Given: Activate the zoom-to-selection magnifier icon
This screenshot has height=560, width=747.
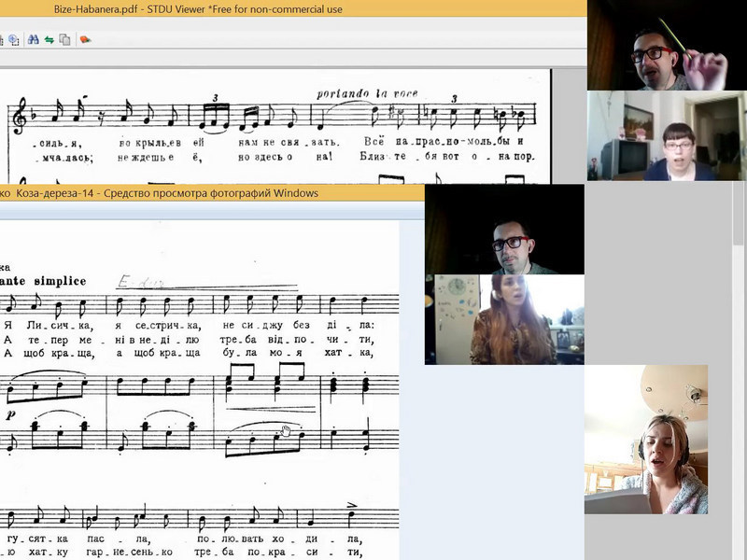Looking at the screenshot, I should (x=14, y=40).
